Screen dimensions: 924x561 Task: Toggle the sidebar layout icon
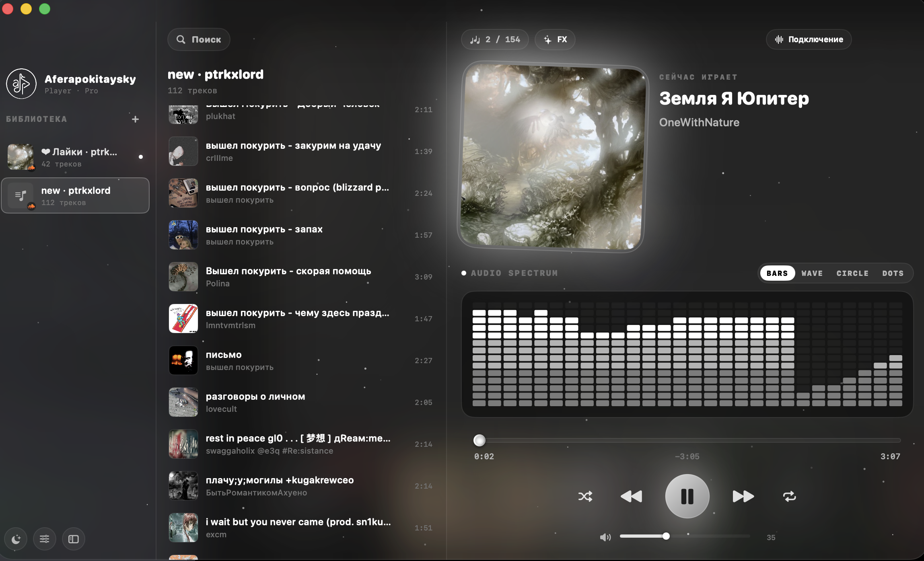(74, 539)
